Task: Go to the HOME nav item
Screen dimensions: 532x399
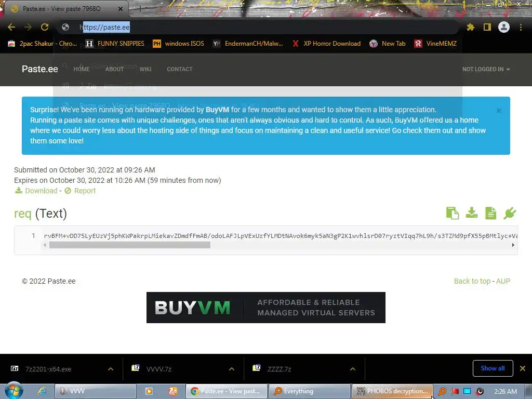Action: point(82,69)
